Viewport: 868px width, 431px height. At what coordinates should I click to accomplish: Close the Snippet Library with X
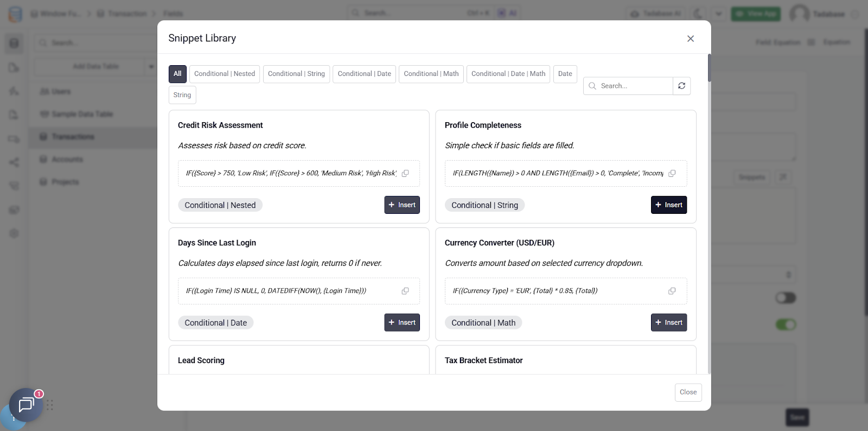[691, 39]
